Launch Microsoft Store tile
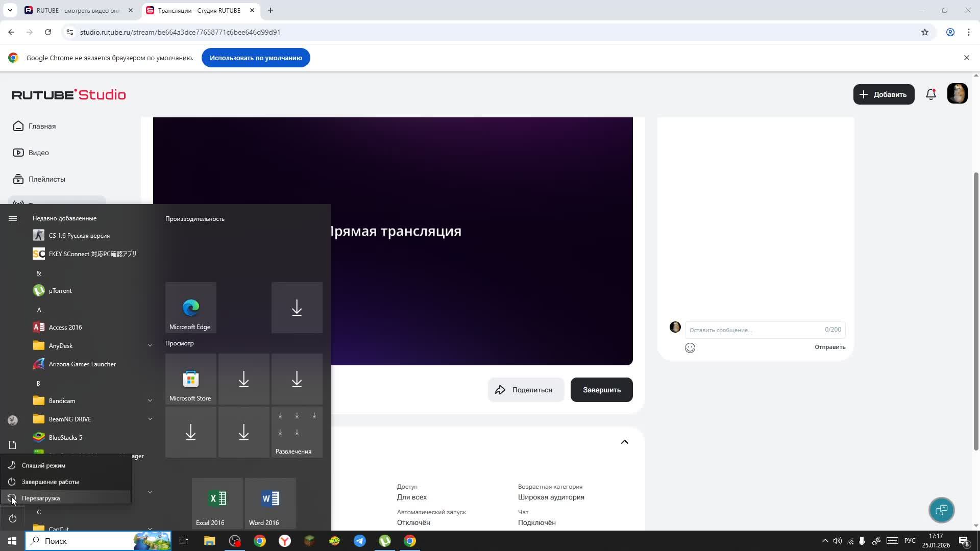 click(x=191, y=379)
